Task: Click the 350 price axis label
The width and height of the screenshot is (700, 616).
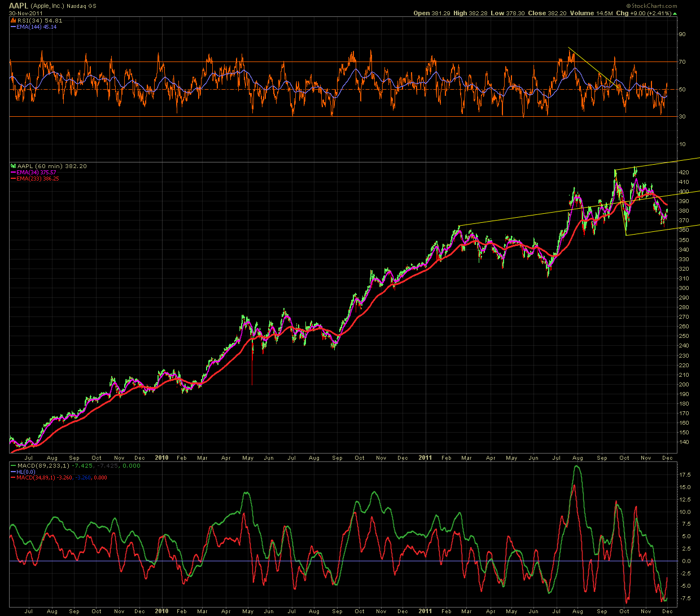Action: click(x=684, y=240)
